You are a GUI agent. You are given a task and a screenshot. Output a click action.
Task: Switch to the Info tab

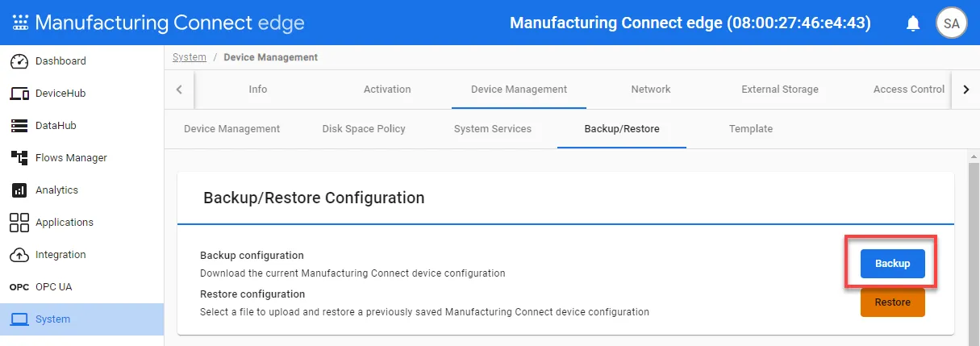pyautogui.click(x=258, y=90)
